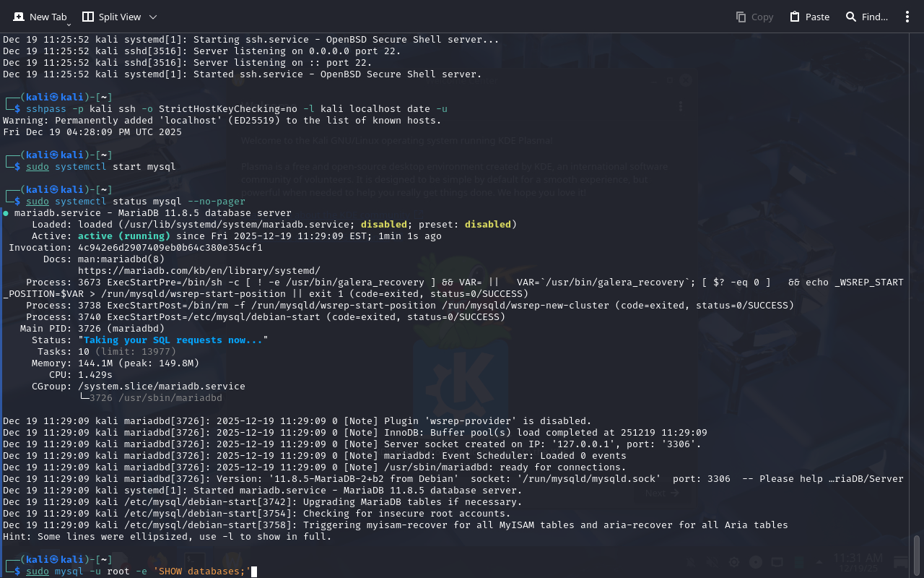
Task: Click the Copy icon in toolbar
Action: click(741, 17)
